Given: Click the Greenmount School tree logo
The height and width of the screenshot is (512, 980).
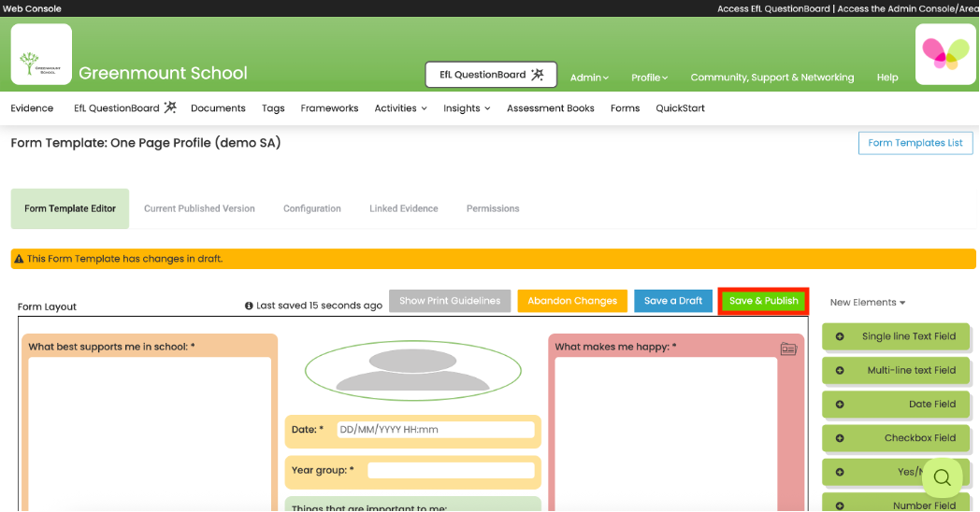Looking at the screenshot, I should (41, 54).
